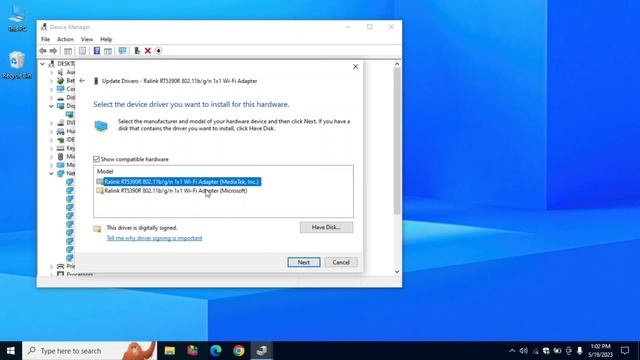The height and width of the screenshot is (360, 640).
Task: Select the Mice category icon in tree
Action: (60, 156)
